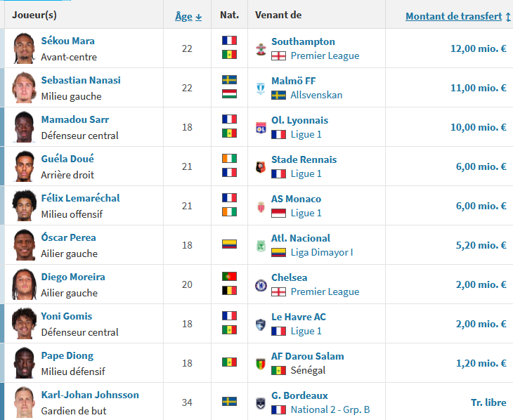513x420 pixels.
Task: Click Karl-Johan Johnsson's portrait thumbnail
Action: tap(24, 402)
